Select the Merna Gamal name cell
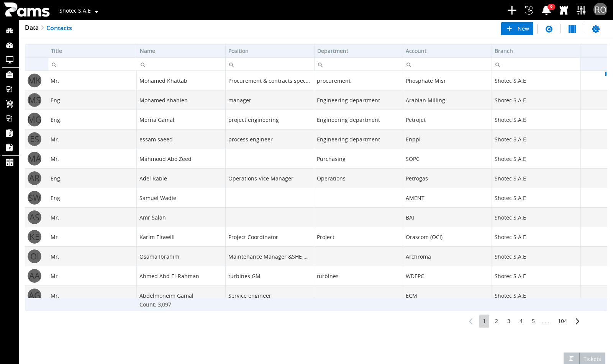Image resolution: width=613 pixels, height=364 pixels. point(181,120)
